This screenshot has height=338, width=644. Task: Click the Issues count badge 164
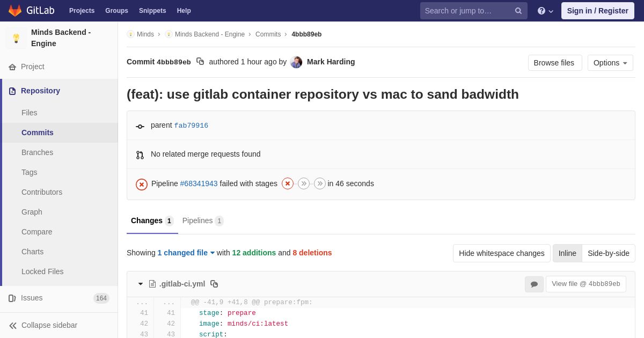click(x=101, y=298)
